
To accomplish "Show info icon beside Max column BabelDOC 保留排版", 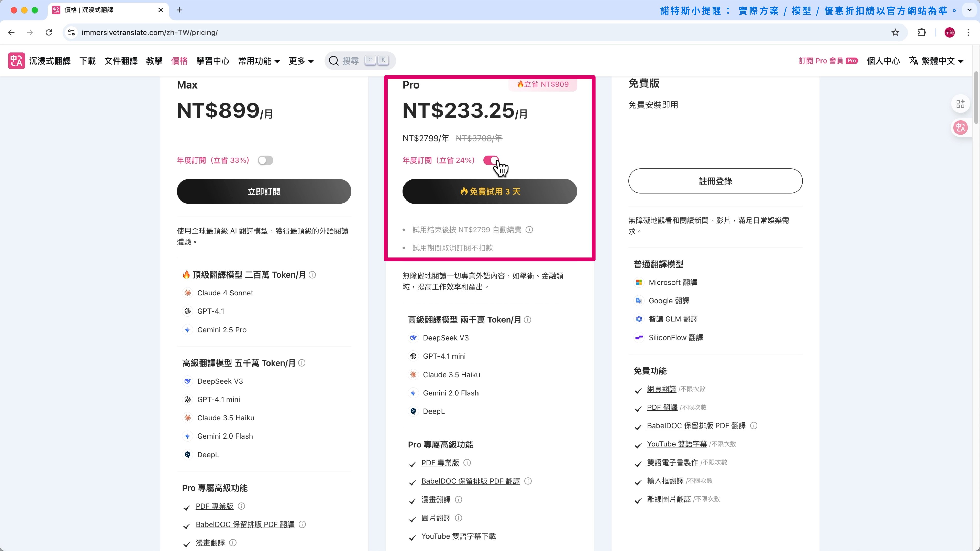I will (302, 524).
